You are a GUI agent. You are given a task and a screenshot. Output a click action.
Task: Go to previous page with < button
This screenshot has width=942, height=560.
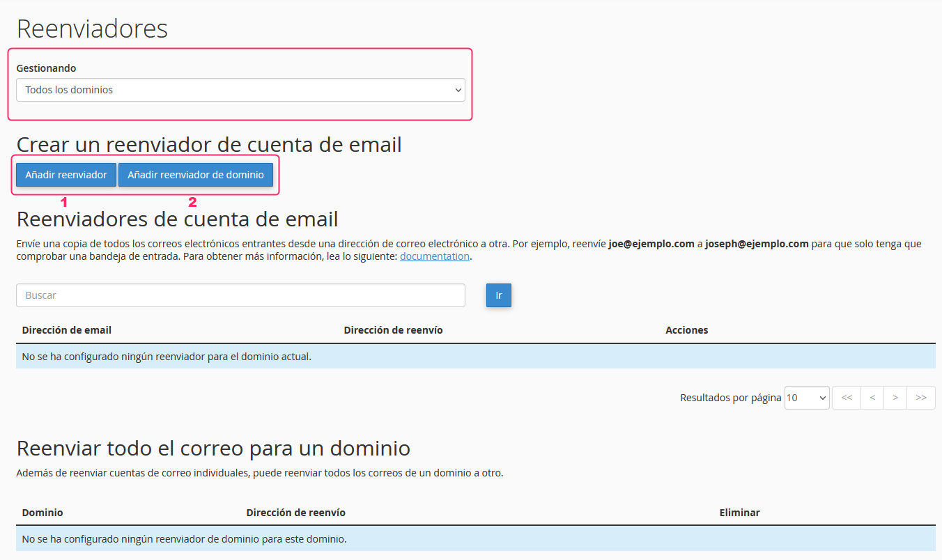pos(872,398)
